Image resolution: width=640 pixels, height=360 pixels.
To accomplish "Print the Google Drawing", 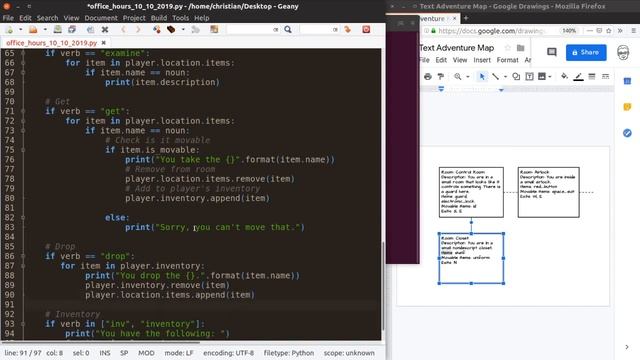I will [427, 77].
